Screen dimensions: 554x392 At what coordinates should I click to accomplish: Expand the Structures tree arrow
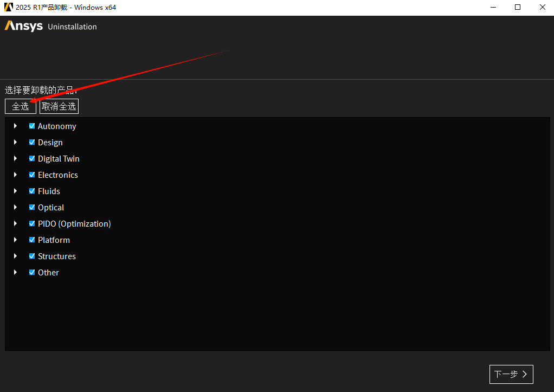pos(16,256)
